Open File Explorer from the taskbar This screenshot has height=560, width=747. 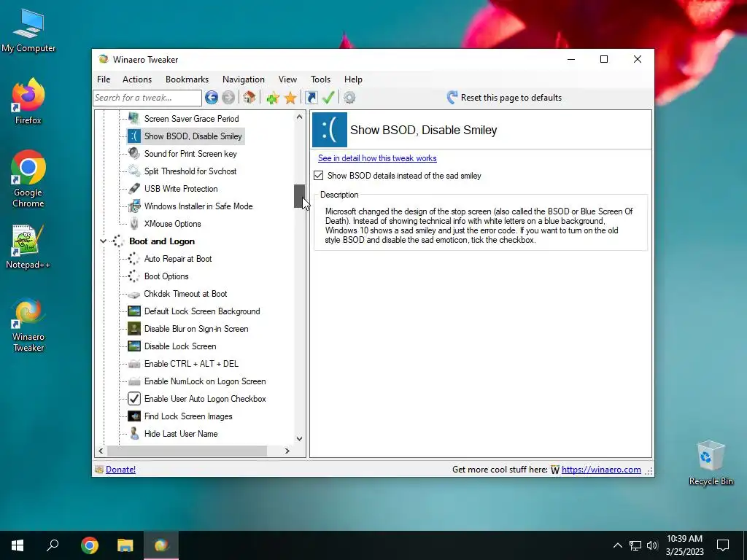[x=125, y=545]
